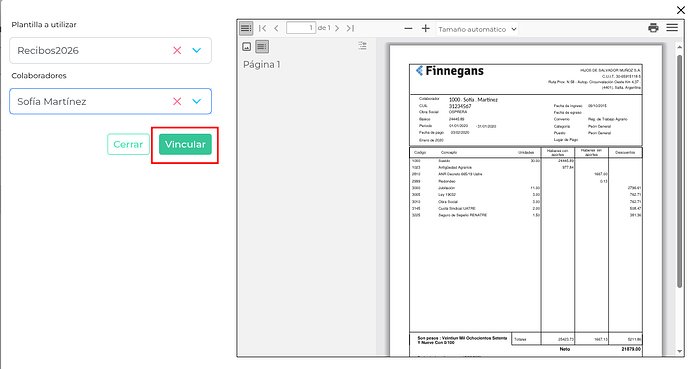Toggle the PDF viewer sidebar
The image size is (690, 369).
point(246,29)
